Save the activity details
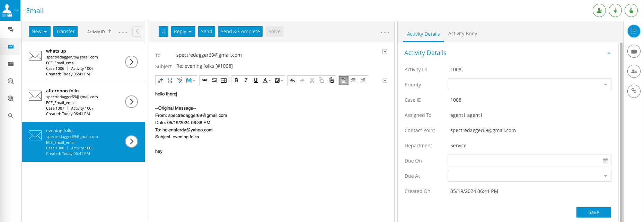This screenshot has height=222, width=644. click(x=593, y=212)
